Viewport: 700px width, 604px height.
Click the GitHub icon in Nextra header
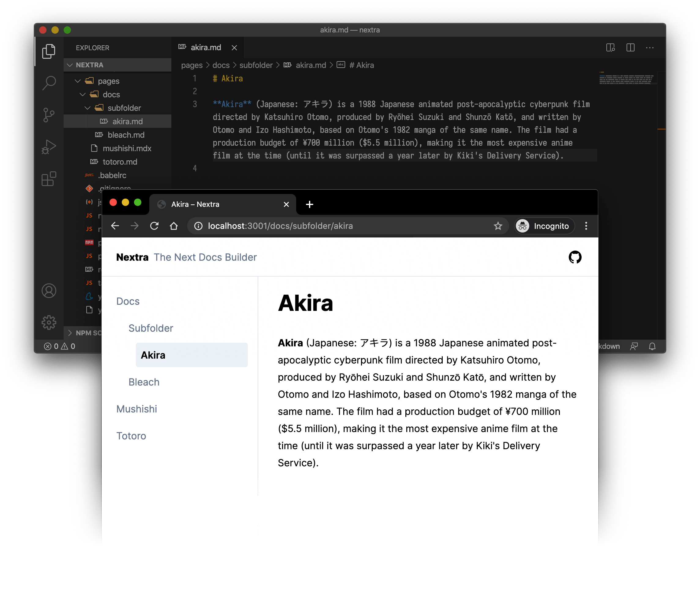coord(574,257)
